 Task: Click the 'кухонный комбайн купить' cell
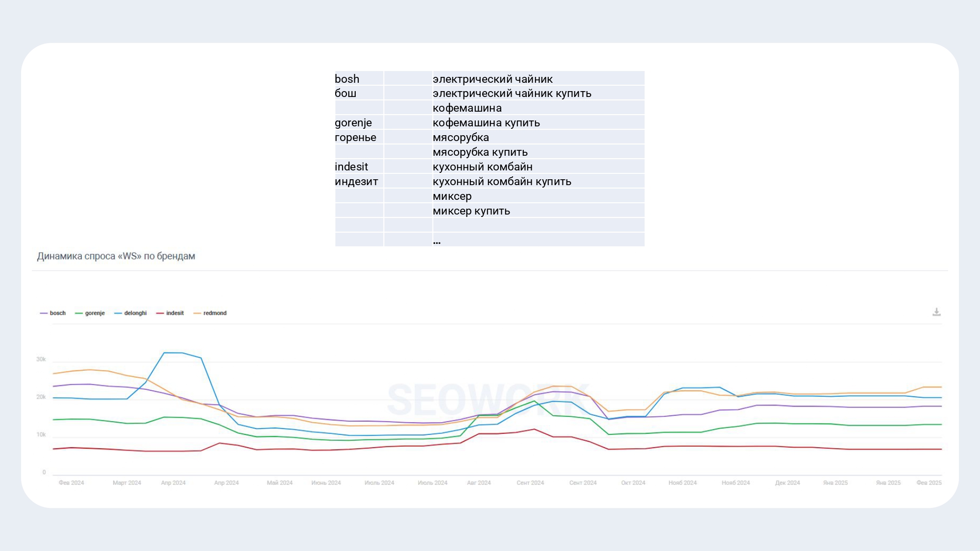pos(539,181)
